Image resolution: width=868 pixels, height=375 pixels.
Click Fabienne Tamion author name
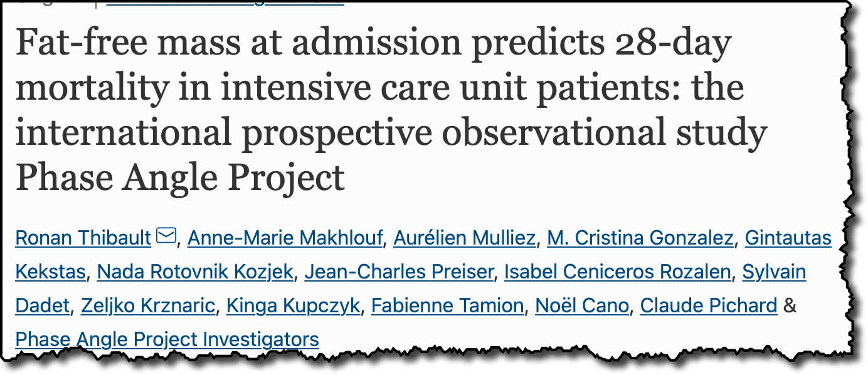coord(448,305)
